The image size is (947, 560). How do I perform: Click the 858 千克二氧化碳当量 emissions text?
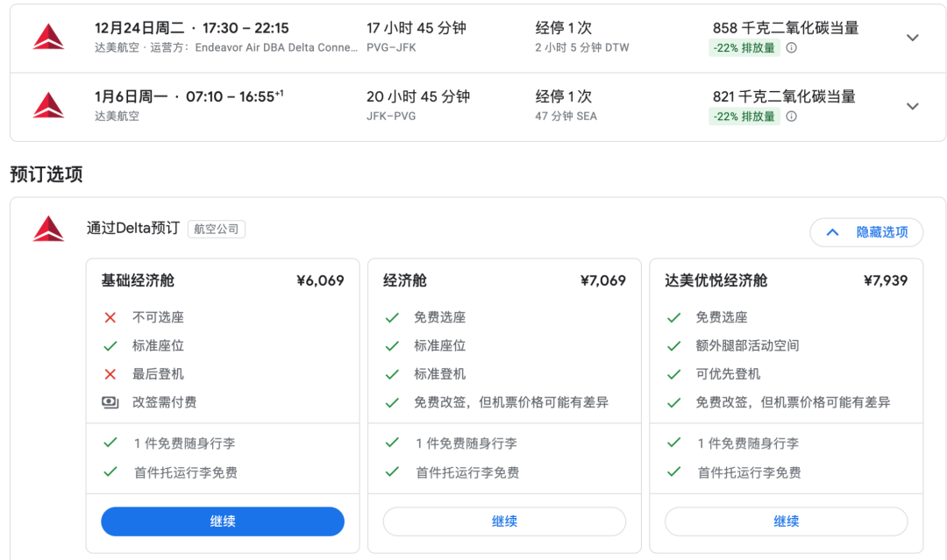tap(786, 28)
